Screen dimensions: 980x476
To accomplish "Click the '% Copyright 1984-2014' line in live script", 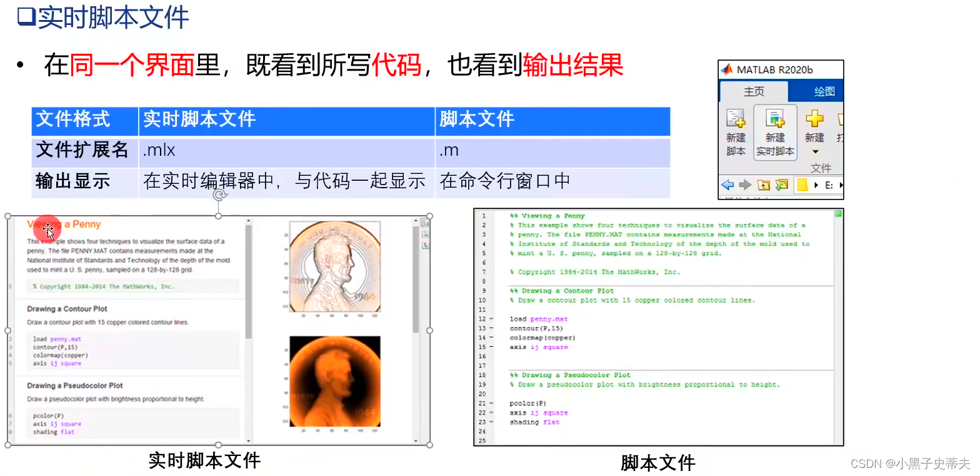I will tap(104, 286).
